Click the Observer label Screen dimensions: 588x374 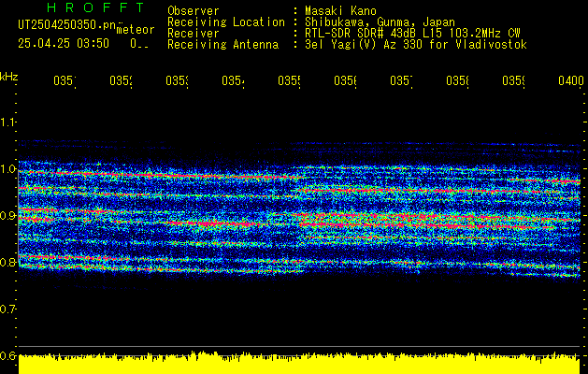coord(194,11)
